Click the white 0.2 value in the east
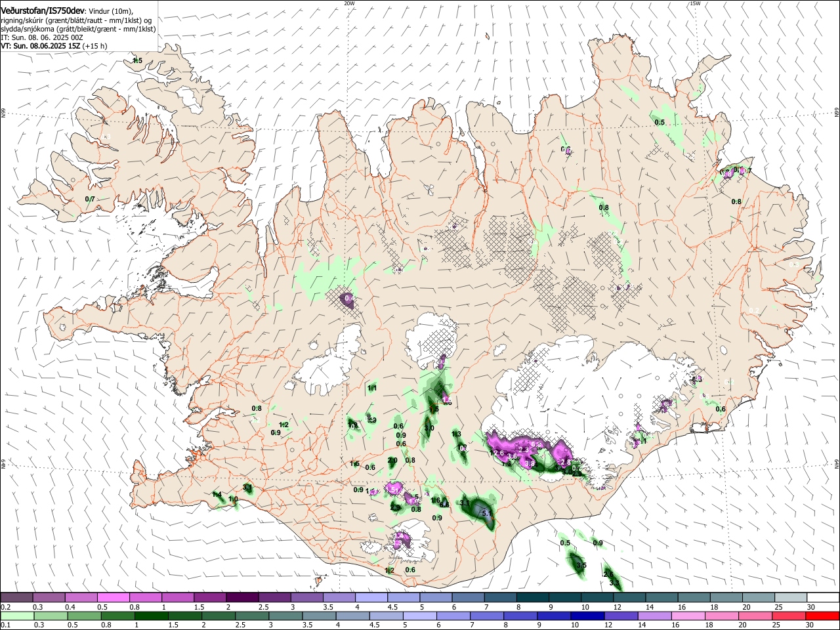Screen dimensions: 840x630 (754, 310)
